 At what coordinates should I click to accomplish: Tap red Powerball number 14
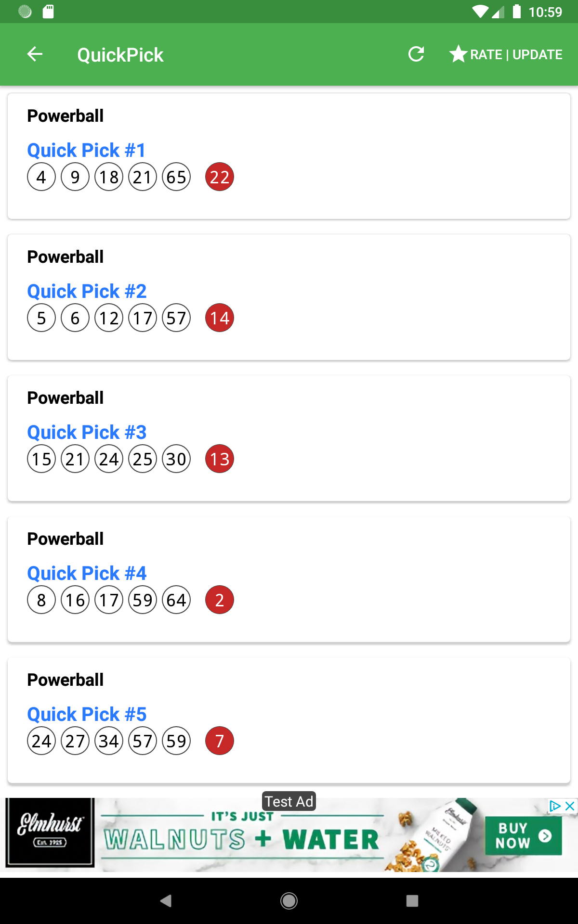(220, 318)
